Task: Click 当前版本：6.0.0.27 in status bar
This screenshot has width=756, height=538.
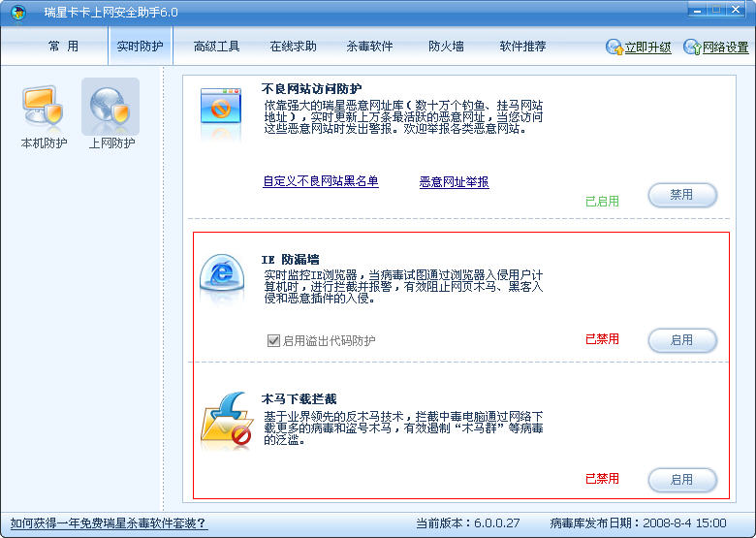Action: pos(468,523)
